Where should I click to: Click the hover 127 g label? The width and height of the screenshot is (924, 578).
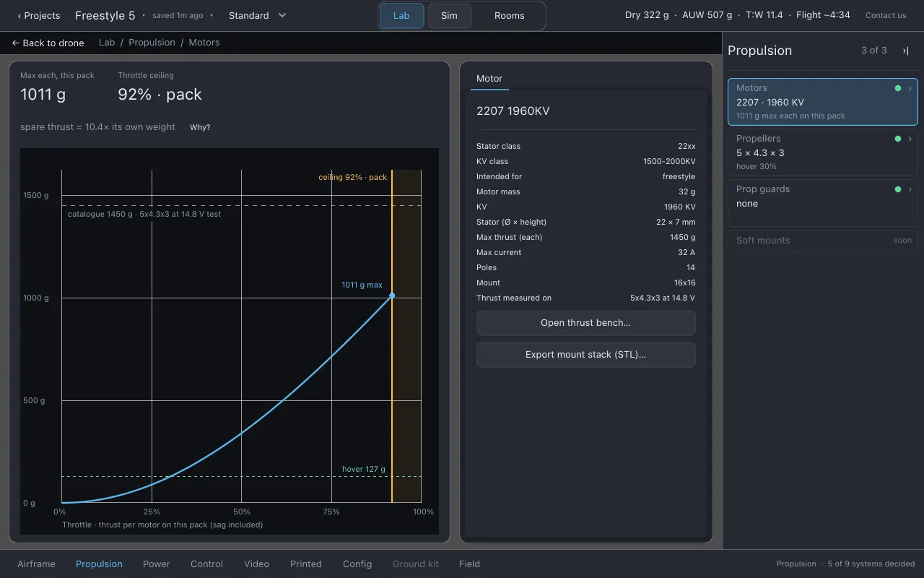[x=364, y=470]
